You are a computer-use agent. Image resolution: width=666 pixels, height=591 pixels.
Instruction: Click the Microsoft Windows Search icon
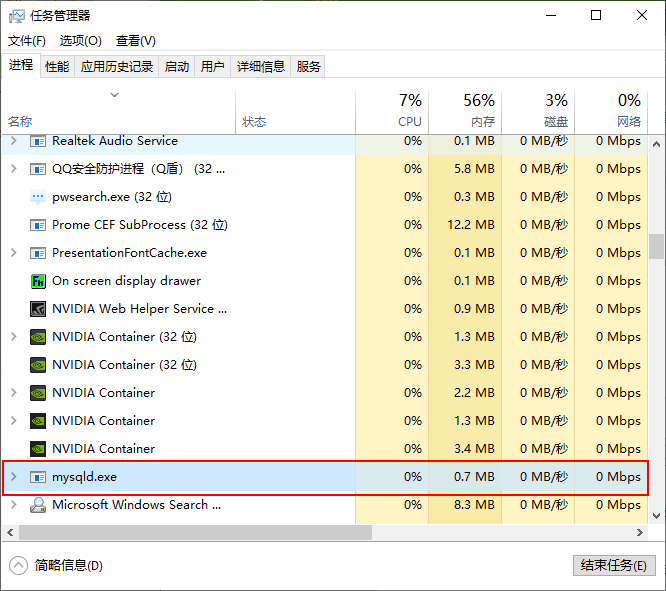tap(38, 505)
